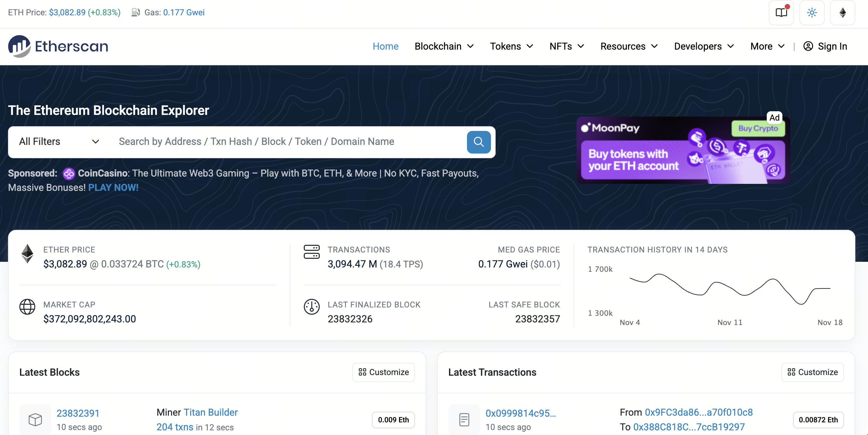Expand the Tokens dropdown menu
This screenshot has height=435, width=868.
coord(511,46)
